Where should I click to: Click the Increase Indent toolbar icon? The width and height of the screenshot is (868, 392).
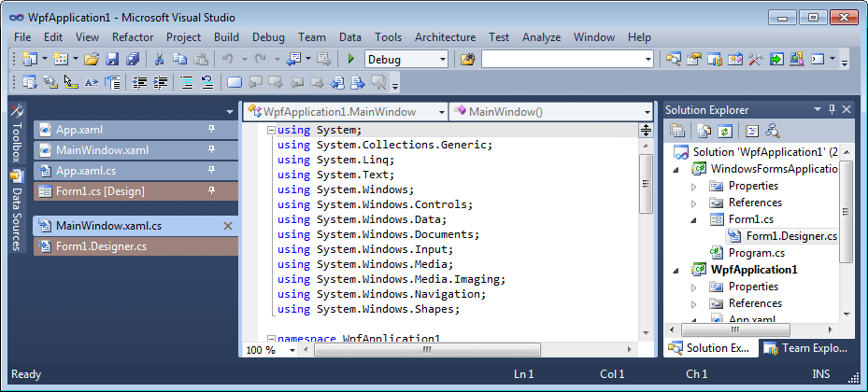[x=160, y=82]
